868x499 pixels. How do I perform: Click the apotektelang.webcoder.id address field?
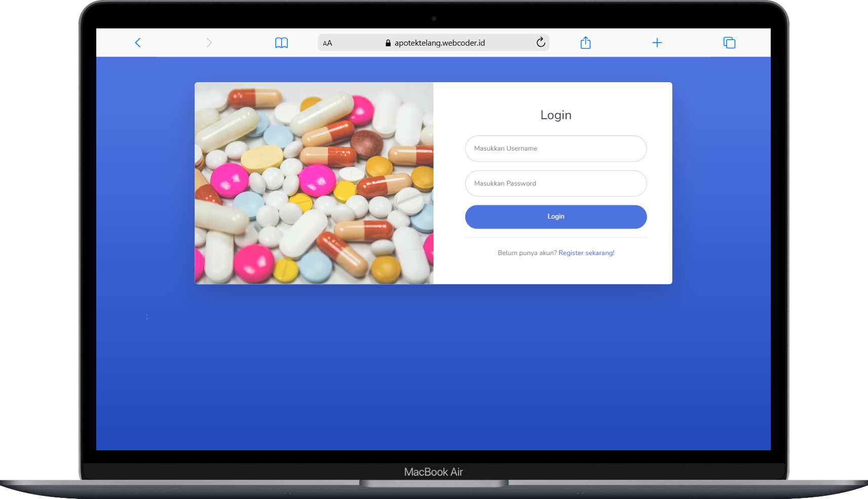click(x=434, y=43)
